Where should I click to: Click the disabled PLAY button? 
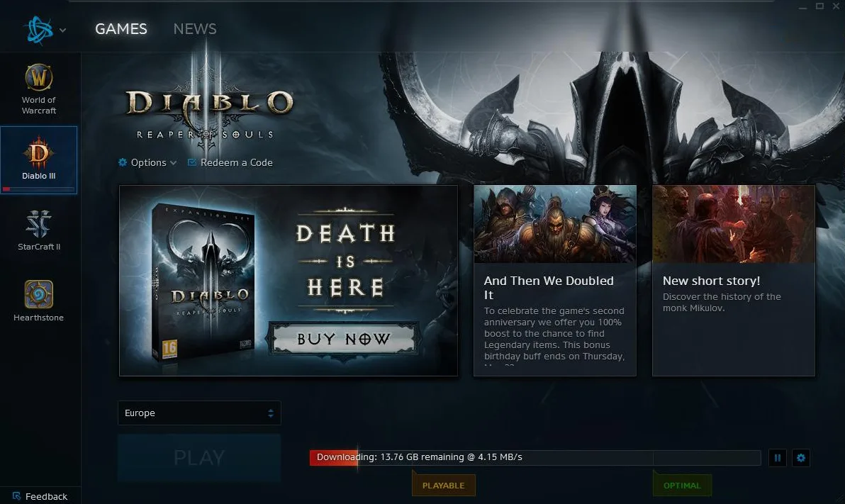click(x=199, y=458)
